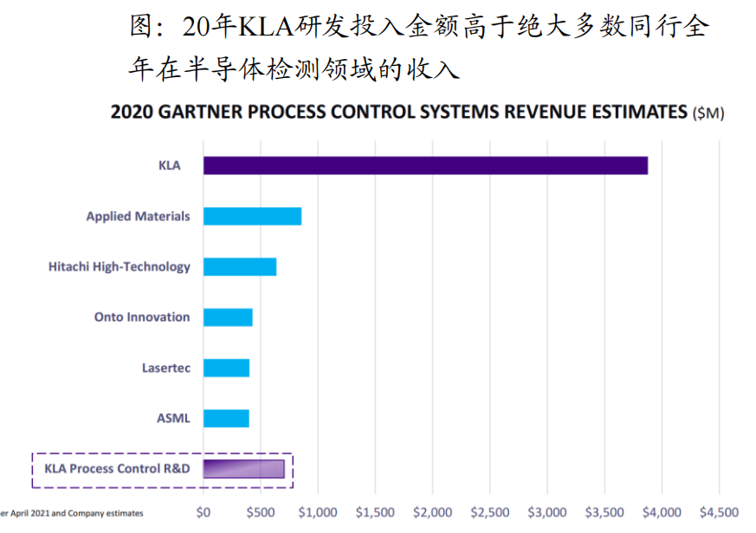
Task: Select the 'KLA' row label
Action: [x=169, y=166]
